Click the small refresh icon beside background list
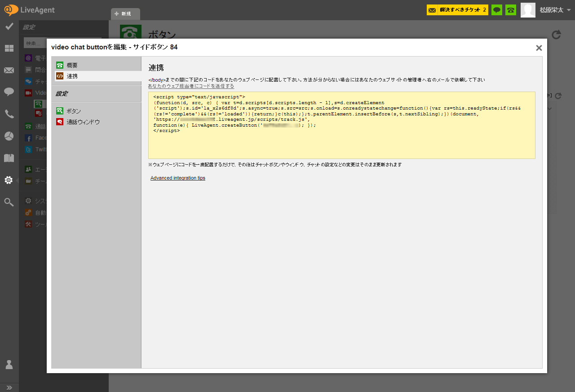The width and height of the screenshot is (575, 392). tap(558, 96)
